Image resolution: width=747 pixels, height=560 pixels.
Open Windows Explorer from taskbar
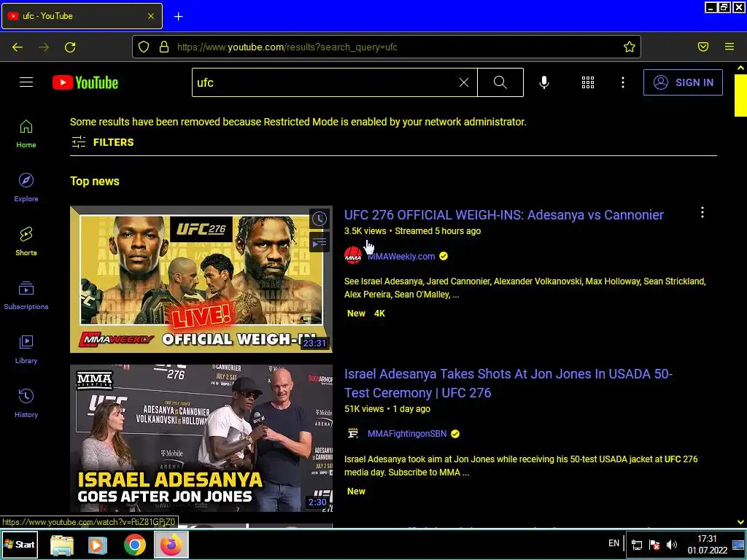[62, 545]
